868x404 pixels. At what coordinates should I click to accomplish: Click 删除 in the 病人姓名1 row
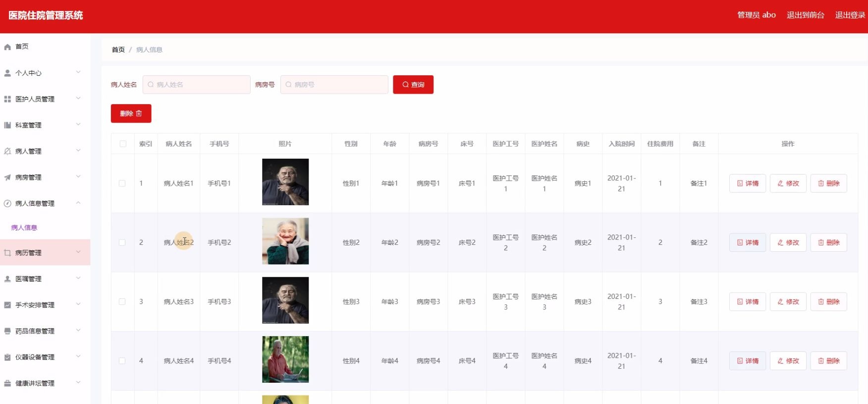pyautogui.click(x=829, y=183)
